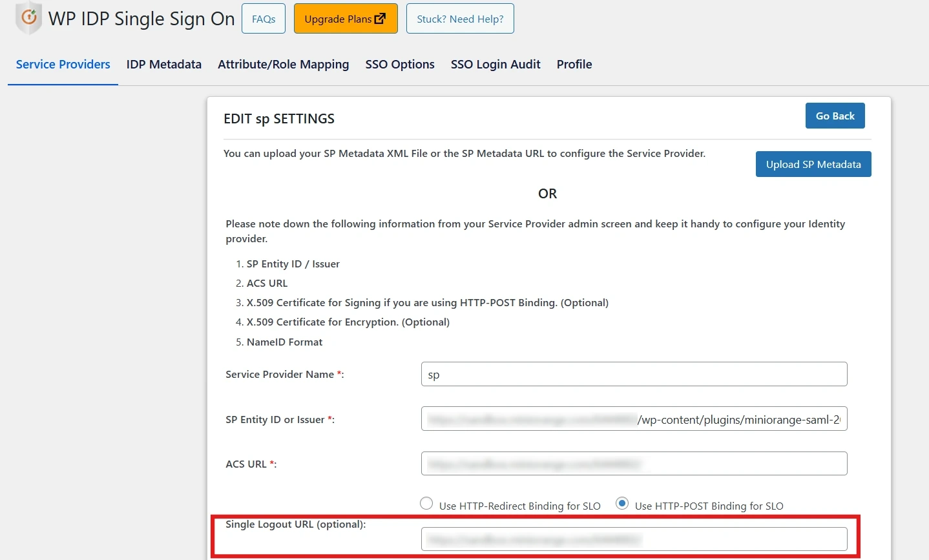
Task: Click the 'OR' separator text
Action: 547,194
